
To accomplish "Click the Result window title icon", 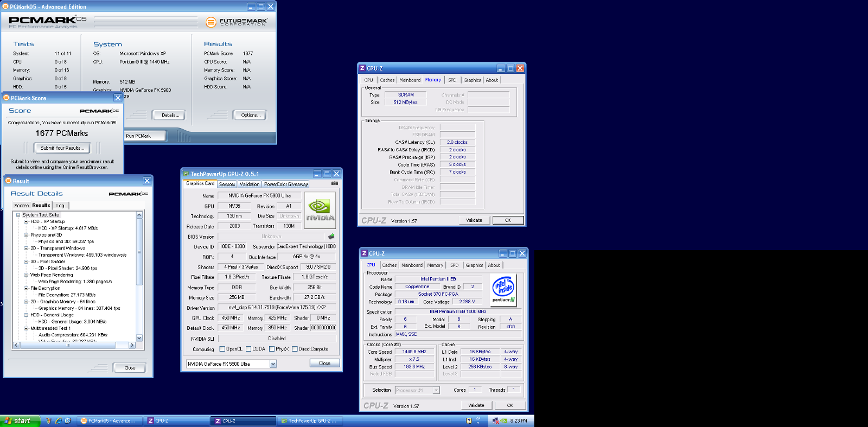I will click(x=8, y=181).
